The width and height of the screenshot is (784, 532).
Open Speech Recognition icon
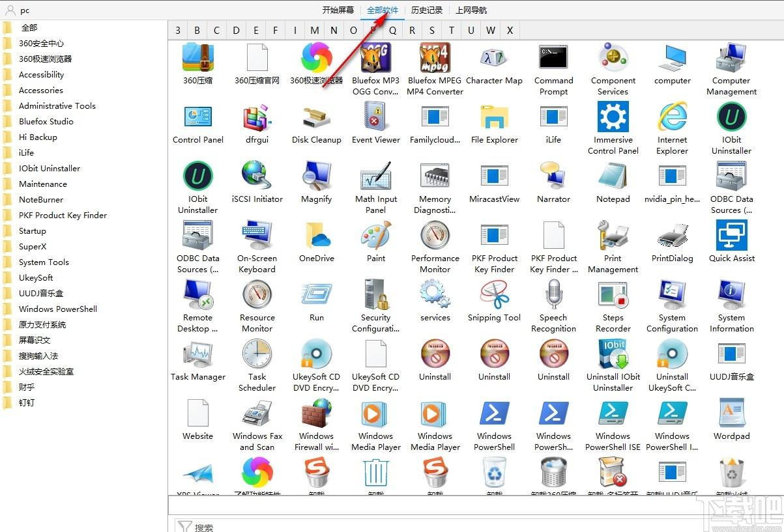(x=553, y=295)
